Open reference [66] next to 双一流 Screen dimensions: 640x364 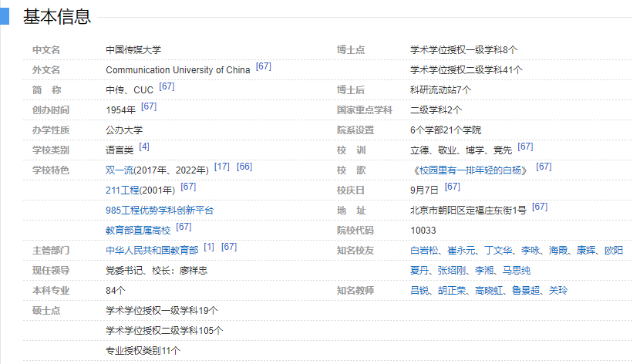coord(244,167)
